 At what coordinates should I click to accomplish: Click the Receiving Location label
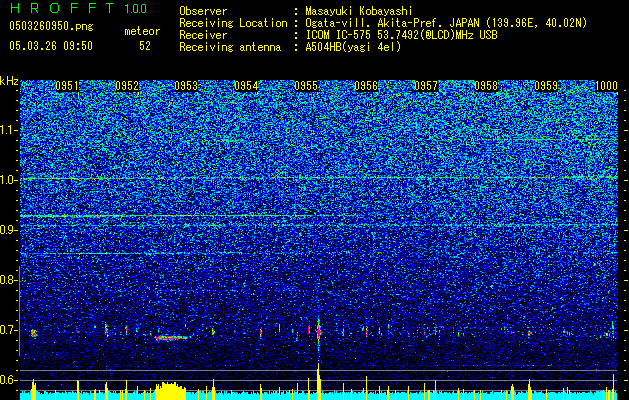233,23
